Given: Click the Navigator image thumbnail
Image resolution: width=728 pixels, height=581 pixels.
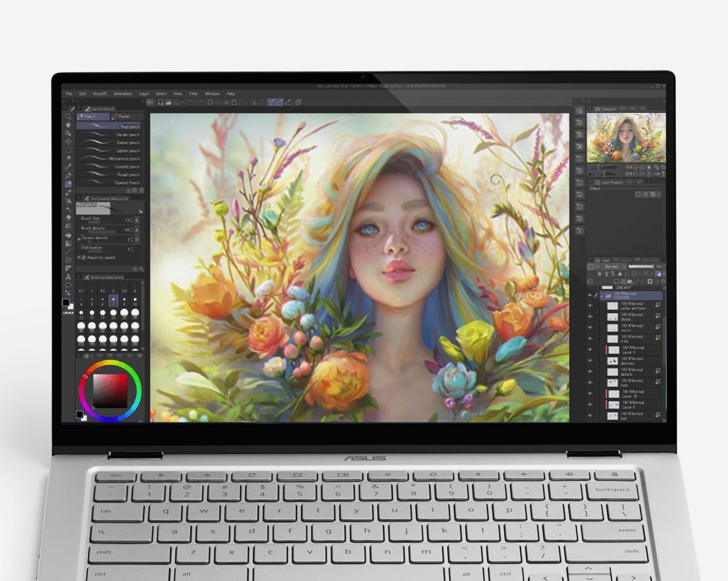Looking at the screenshot, I should pos(626,137).
